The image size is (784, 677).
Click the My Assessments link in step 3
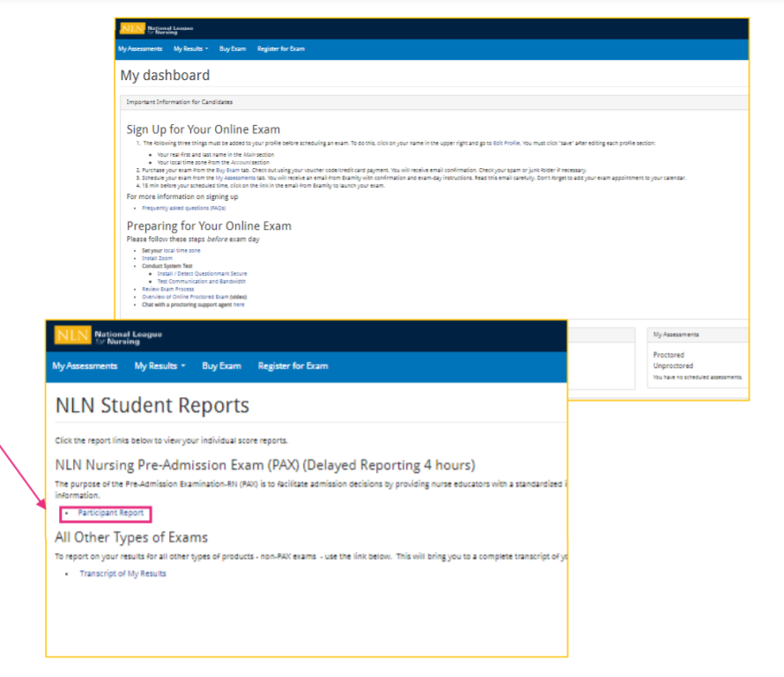click(x=235, y=178)
